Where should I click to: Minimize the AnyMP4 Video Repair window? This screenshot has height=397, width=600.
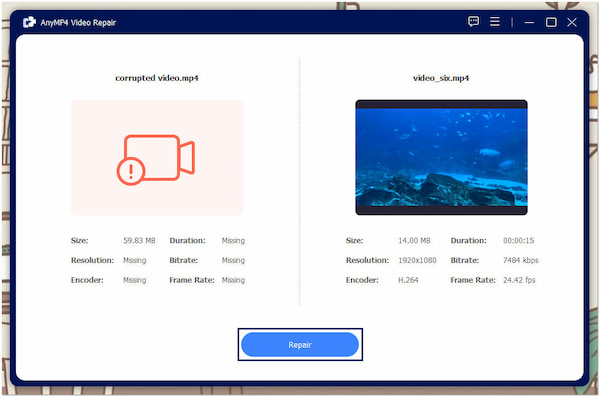point(529,23)
